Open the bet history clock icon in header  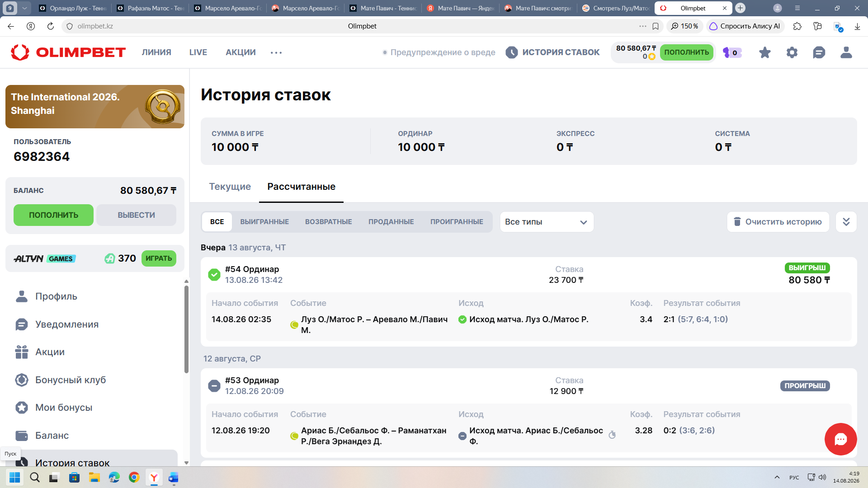coord(511,52)
